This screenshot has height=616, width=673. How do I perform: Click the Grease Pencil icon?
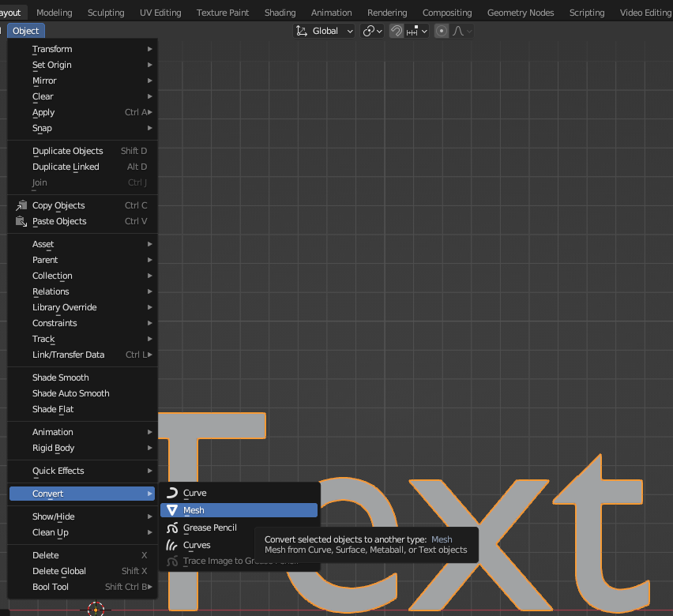pos(172,528)
